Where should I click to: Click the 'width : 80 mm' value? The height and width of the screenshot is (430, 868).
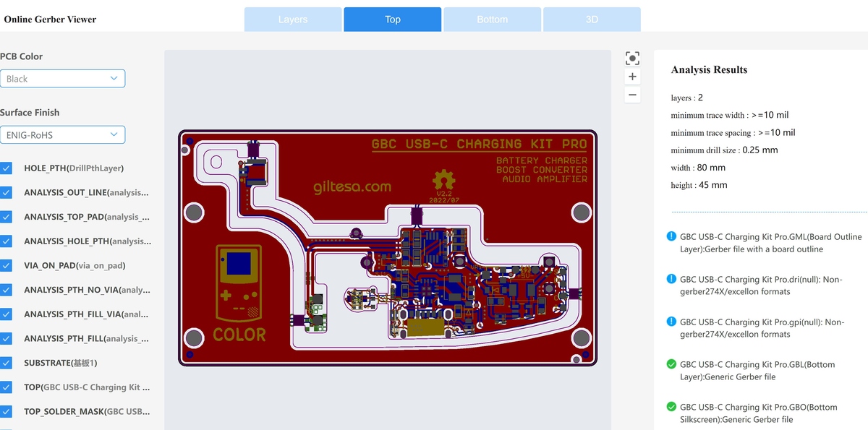698,168
